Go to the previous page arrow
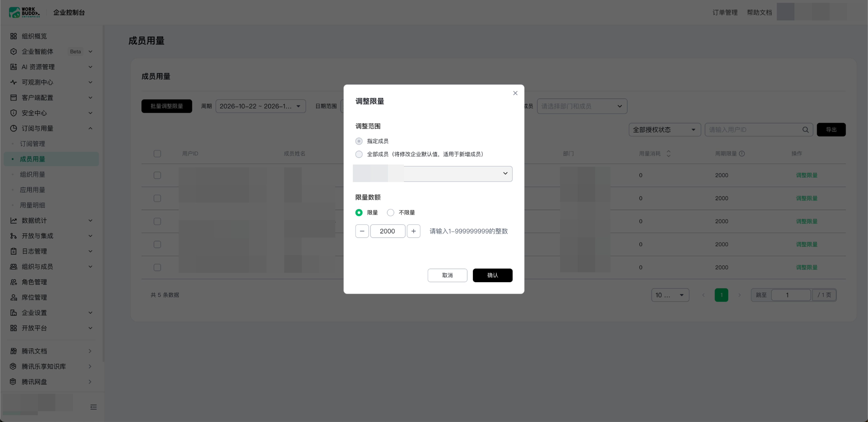This screenshot has height=422, width=868. tap(703, 295)
